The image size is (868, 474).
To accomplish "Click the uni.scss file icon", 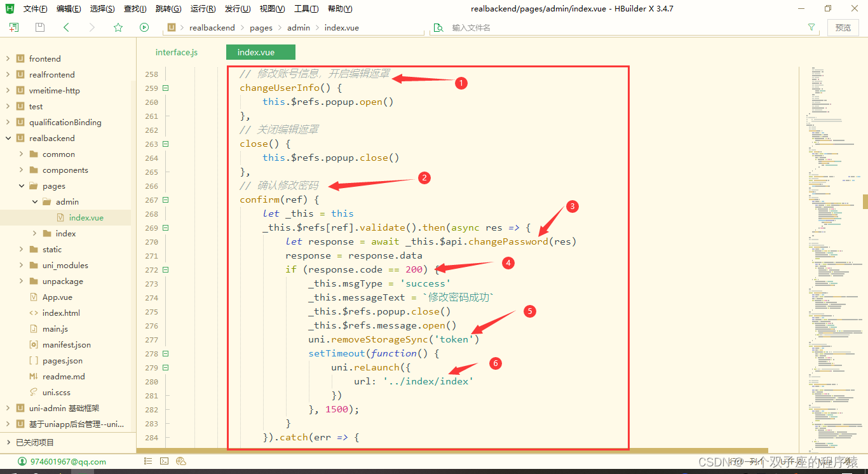I will [34, 392].
